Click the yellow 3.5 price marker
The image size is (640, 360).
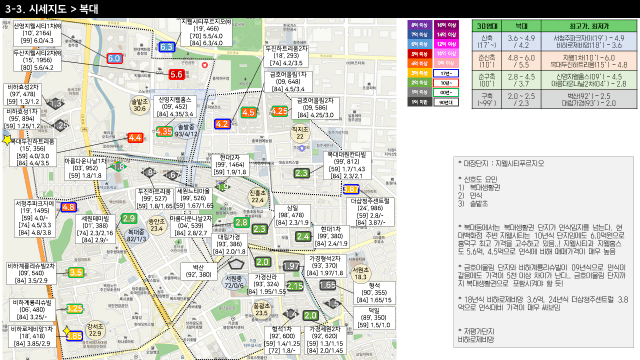click(76, 273)
